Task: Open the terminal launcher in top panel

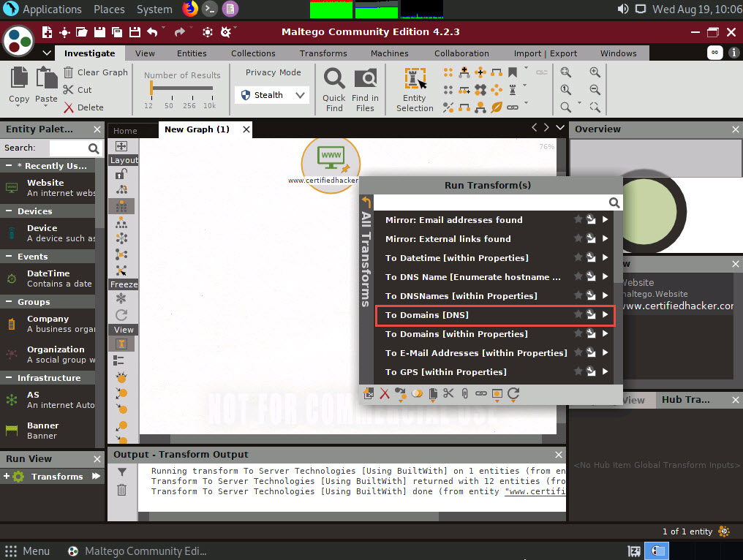Action: point(210,9)
